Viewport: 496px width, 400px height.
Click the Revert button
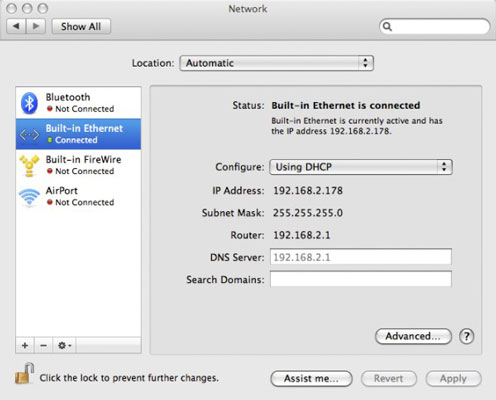pyautogui.click(x=389, y=379)
